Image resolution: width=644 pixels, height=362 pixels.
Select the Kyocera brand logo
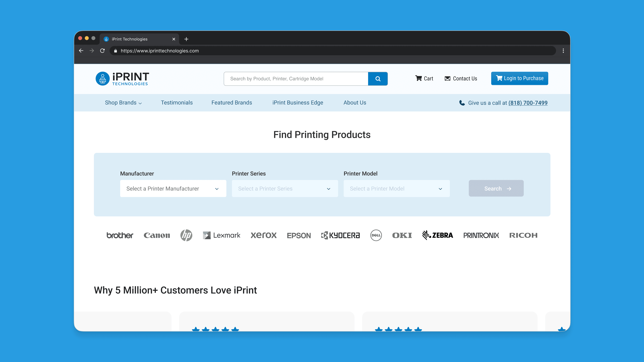click(x=340, y=235)
